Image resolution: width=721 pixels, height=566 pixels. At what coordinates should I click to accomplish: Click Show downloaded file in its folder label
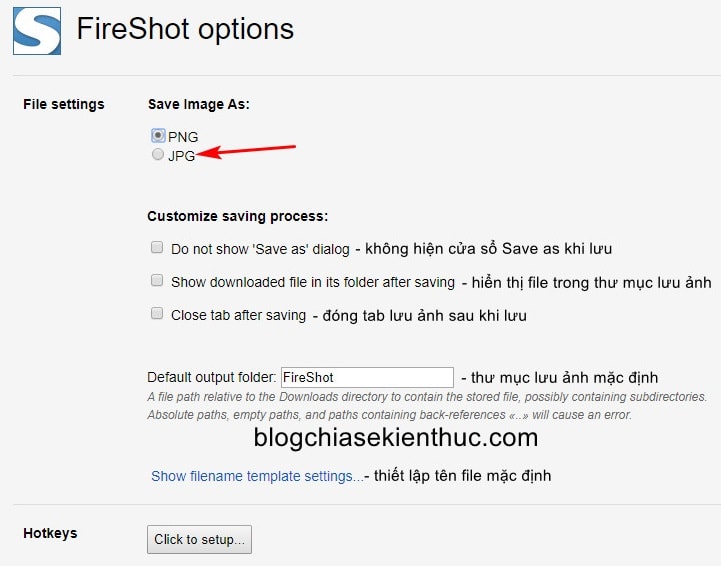click(x=313, y=282)
